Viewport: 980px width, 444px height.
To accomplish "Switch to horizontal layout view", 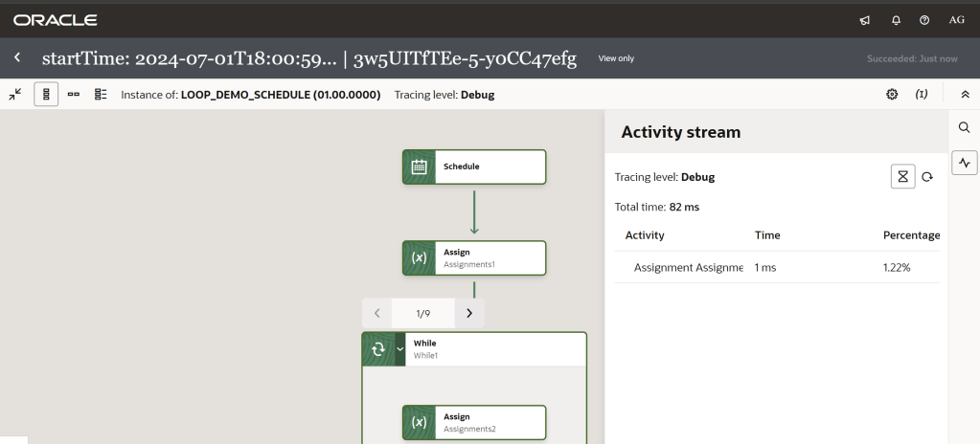I will click(x=73, y=94).
